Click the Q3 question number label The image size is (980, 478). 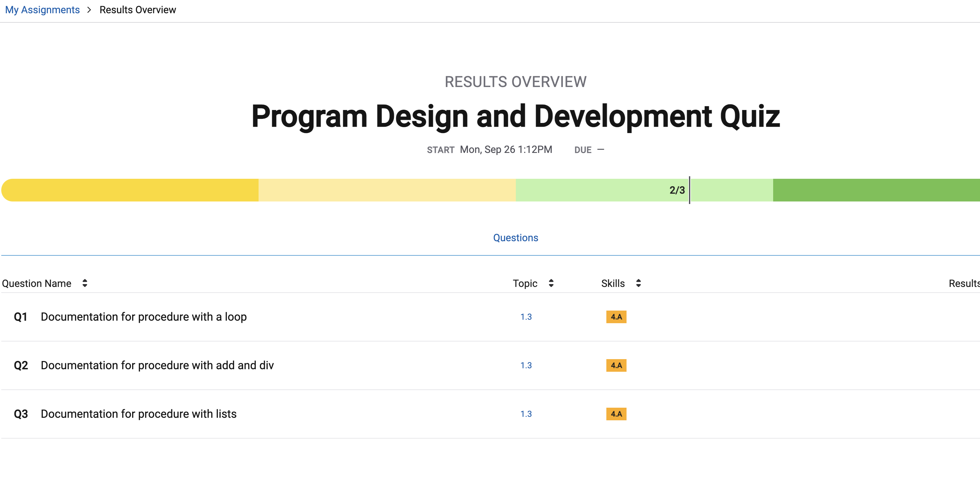21,414
